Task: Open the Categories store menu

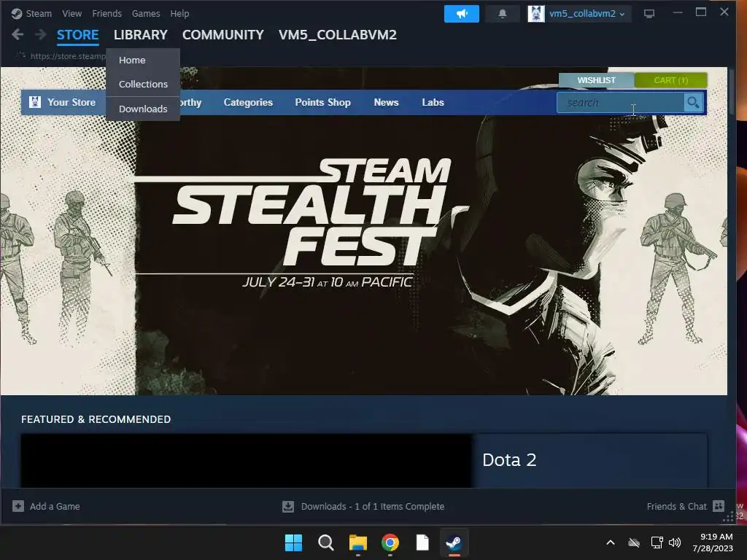Action: pos(248,102)
